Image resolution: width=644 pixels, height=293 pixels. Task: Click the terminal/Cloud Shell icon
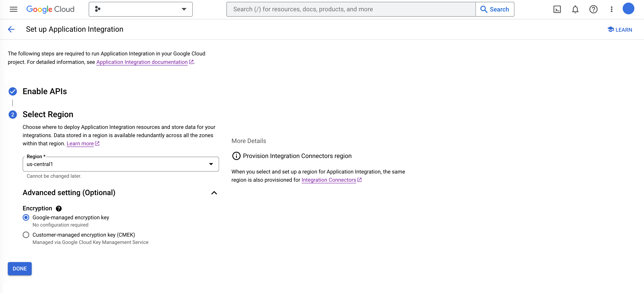(557, 9)
